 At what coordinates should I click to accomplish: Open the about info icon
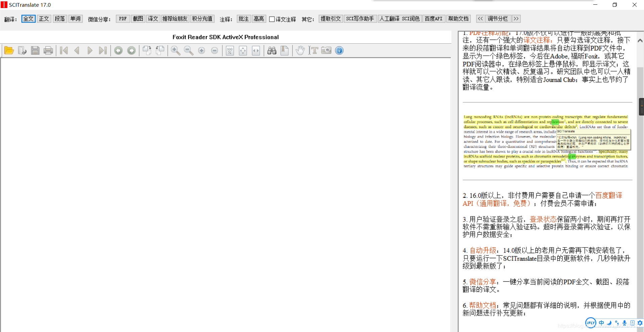pyautogui.click(x=339, y=51)
